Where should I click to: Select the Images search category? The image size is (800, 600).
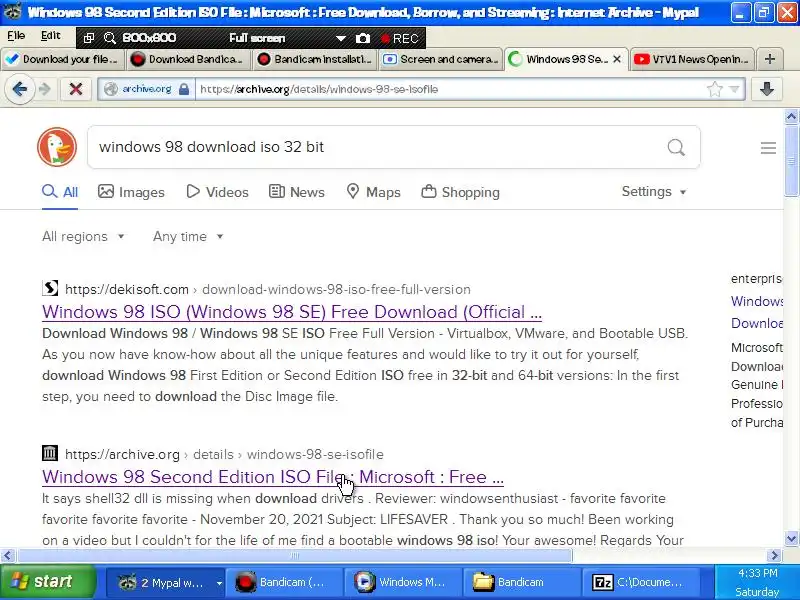pyautogui.click(x=131, y=192)
